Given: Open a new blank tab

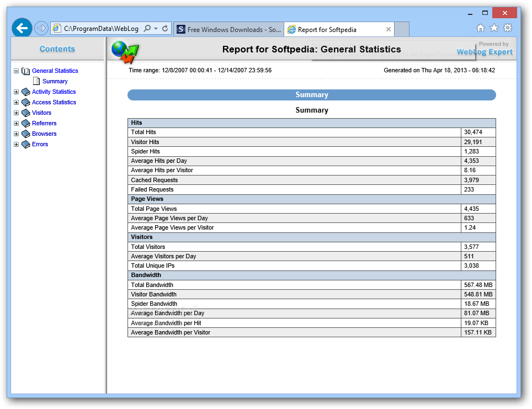Looking at the screenshot, I should click(402, 29).
